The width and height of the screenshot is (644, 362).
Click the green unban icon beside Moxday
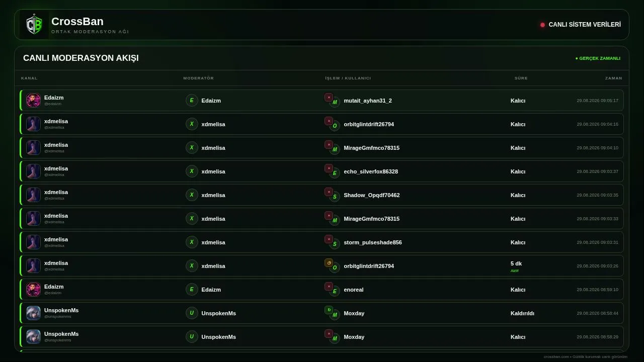tap(329, 310)
